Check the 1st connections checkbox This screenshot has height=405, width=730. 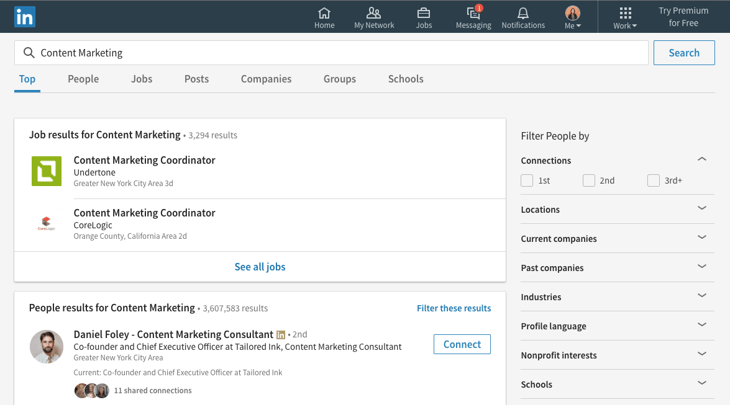click(x=527, y=181)
